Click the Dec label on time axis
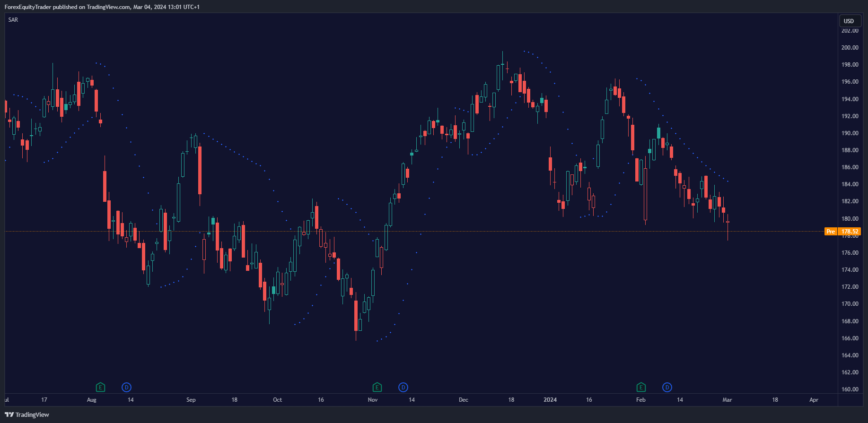Screen dimensions: 868x423 tap(464, 400)
